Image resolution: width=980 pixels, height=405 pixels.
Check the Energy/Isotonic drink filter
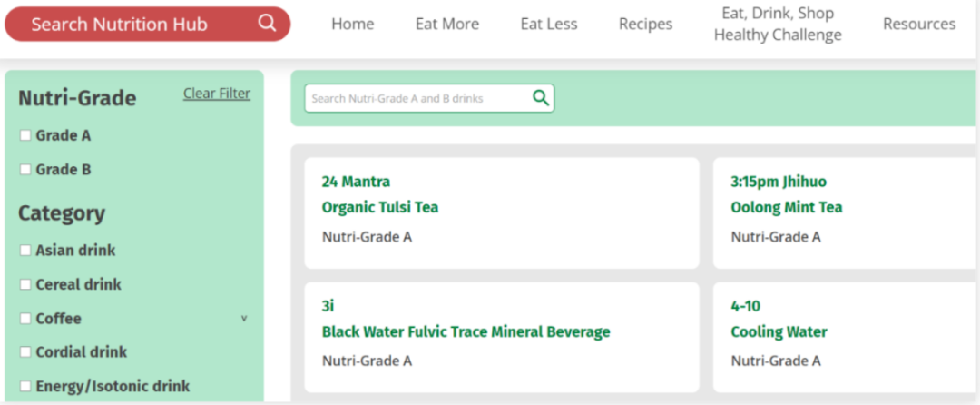tap(25, 386)
